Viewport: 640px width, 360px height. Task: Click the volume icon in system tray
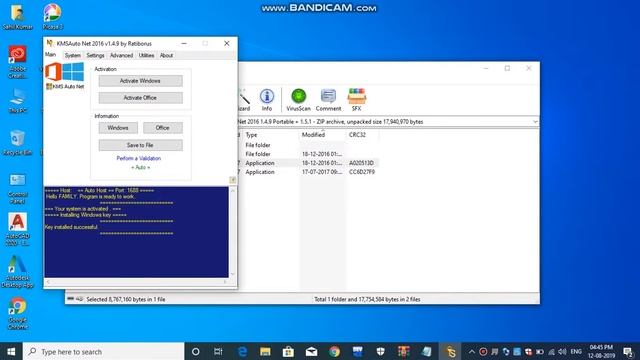562,351
